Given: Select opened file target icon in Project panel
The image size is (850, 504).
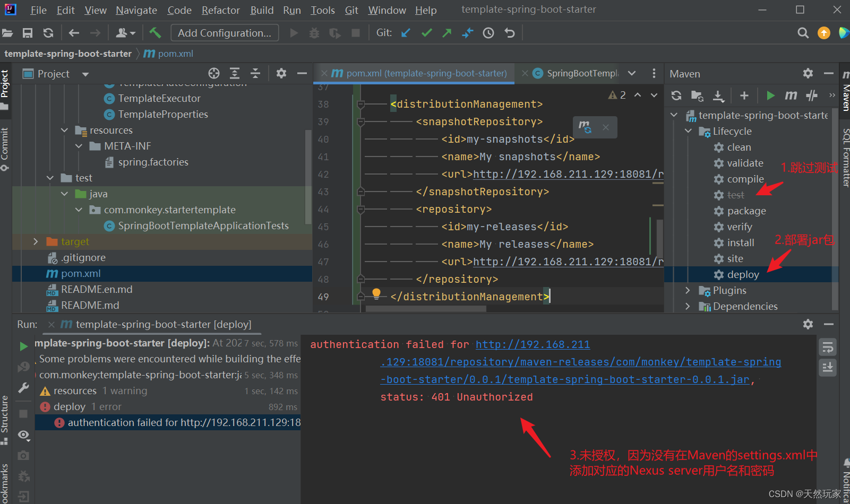Looking at the screenshot, I should 214,73.
